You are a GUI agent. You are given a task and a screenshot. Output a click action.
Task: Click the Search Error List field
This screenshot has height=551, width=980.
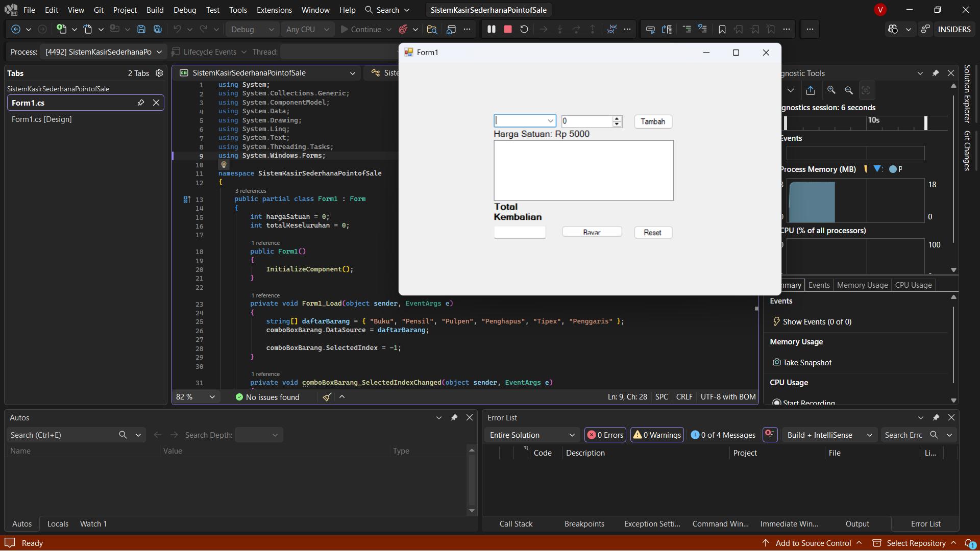pos(903,435)
